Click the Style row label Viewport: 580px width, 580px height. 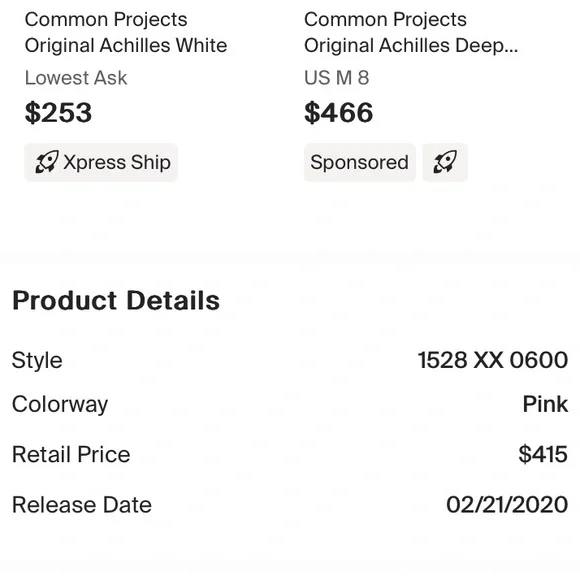[x=37, y=360]
